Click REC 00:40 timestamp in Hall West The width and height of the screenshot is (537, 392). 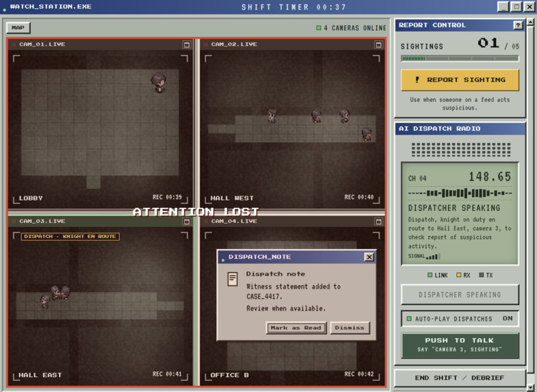[x=359, y=197]
